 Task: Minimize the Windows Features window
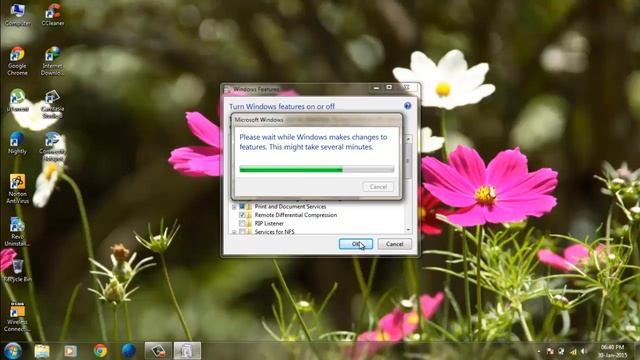(376, 88)
